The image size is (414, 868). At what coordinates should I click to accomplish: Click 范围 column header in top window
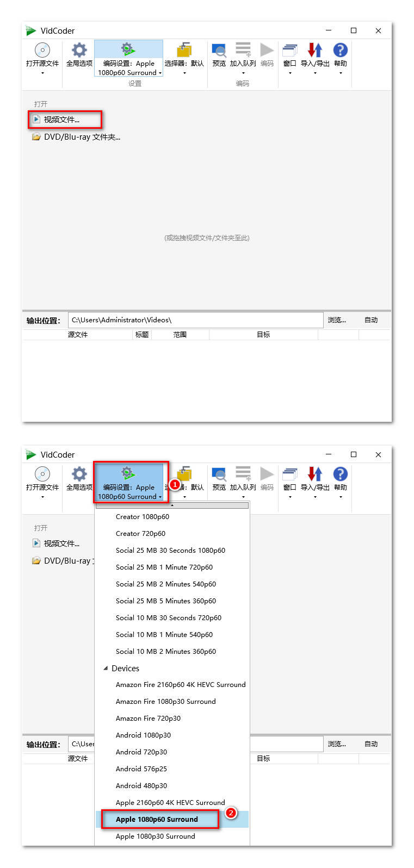[180, 335]
